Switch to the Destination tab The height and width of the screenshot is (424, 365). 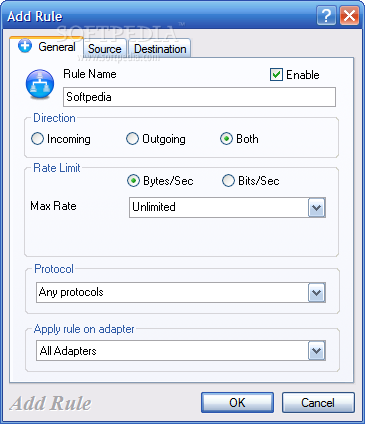pos(160,49)
